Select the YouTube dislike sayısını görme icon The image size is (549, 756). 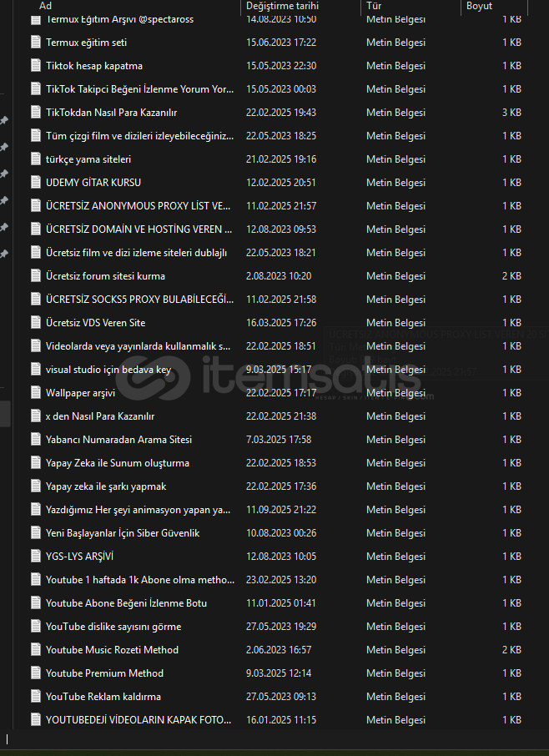pos(36,627)
